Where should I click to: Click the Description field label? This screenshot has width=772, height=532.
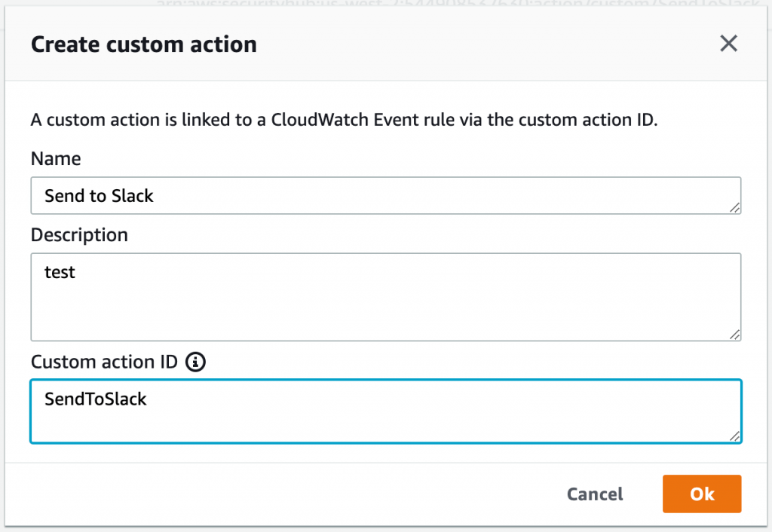click(x=79, y=235)
